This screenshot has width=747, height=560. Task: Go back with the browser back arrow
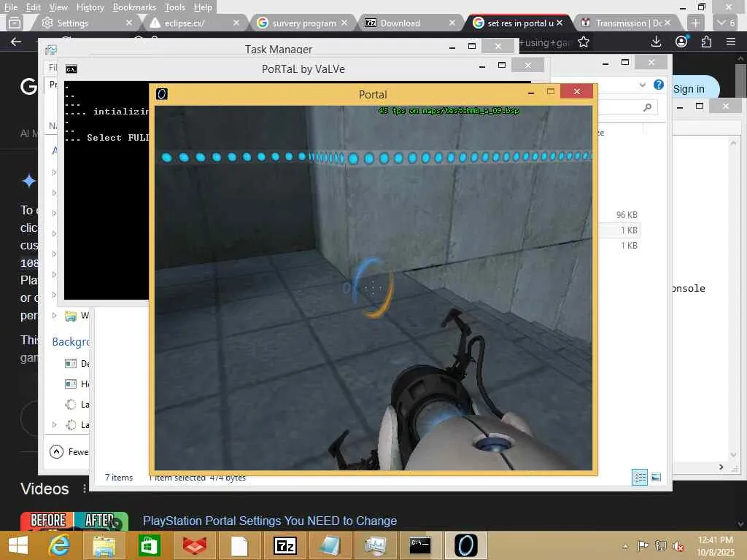point(16,42)
